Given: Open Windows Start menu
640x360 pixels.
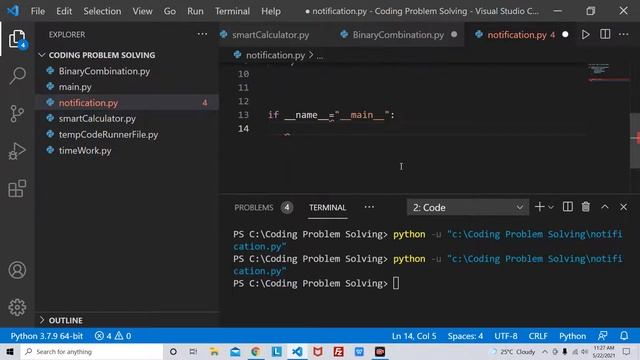Looking at the screenshot, I should 10,351.
